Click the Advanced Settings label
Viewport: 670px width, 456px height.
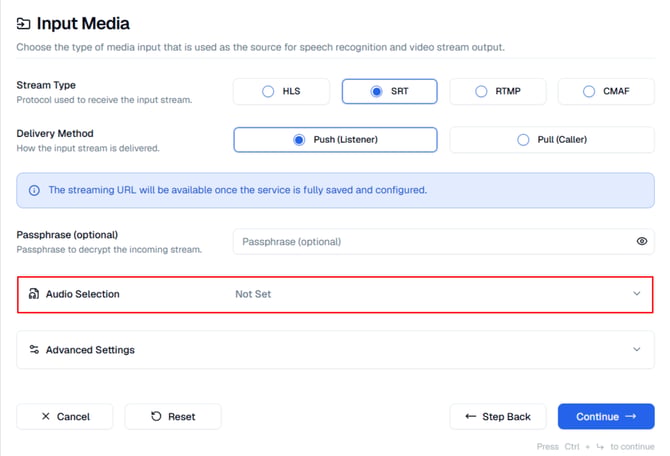coord(90,350)
